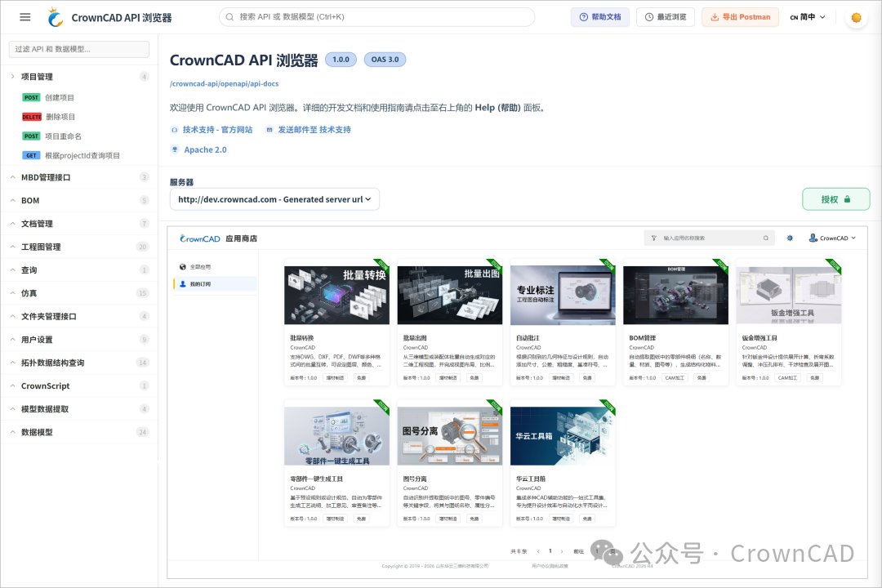Open the /crowncad-api/openapi/api-docs link
Image resolution: width=882 pixels, height=588 pixels.
click(x=224, y=84)
